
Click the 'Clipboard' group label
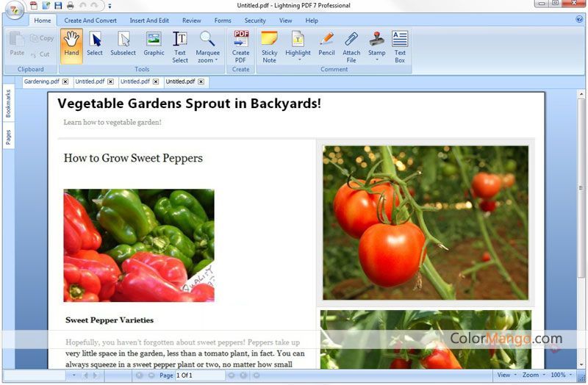[x=30, y=69]
